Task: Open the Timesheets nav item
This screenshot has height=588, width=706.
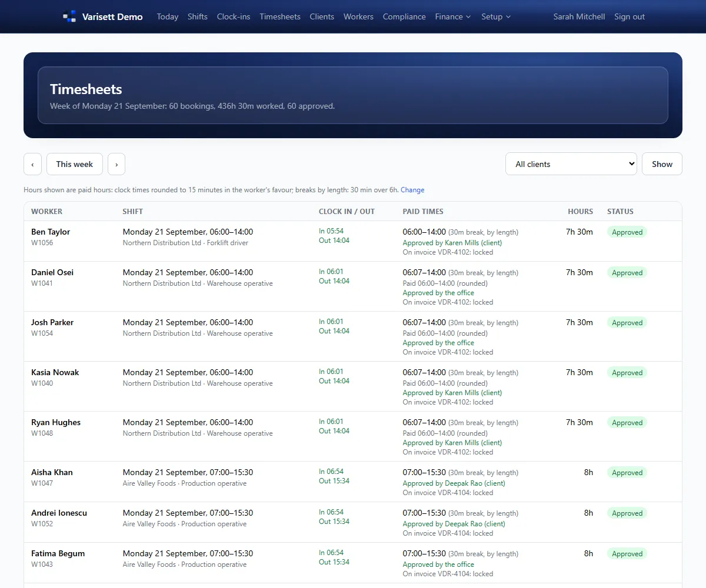Action: point(280,16)
